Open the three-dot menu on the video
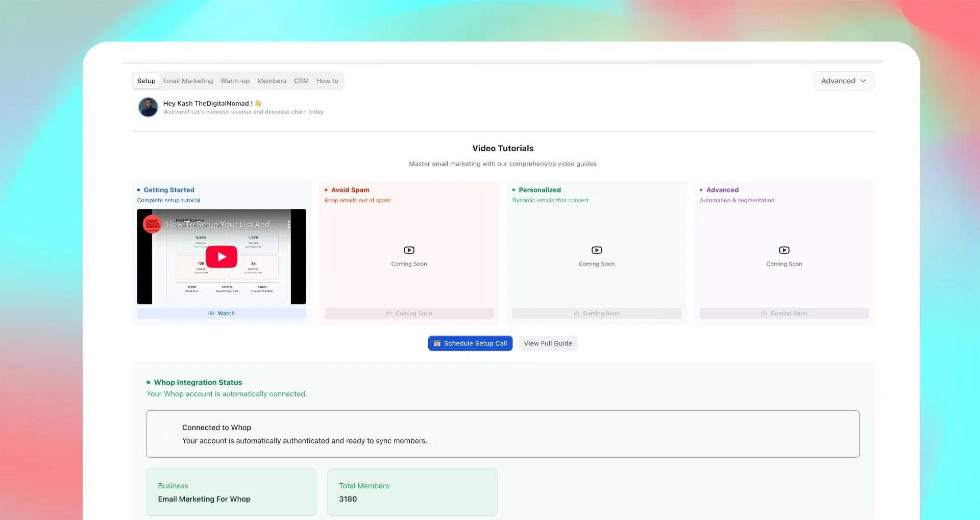The width and height of the screenshot is (980, 520). tap(289, 224)
